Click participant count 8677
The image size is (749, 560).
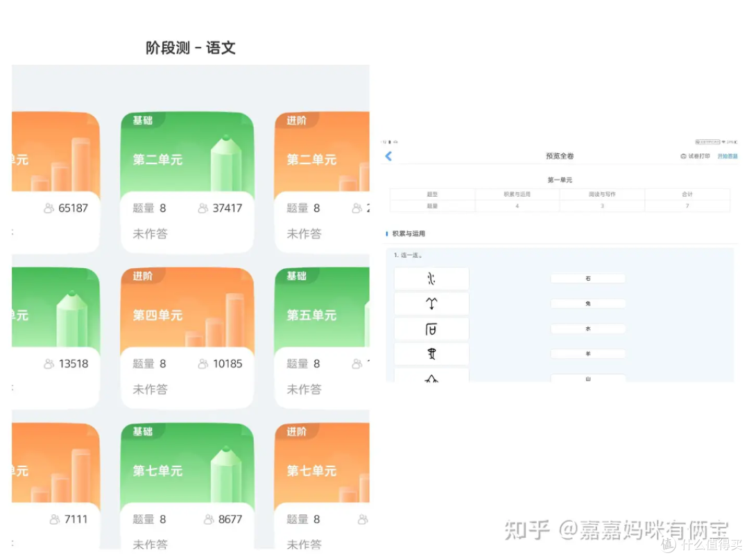[x=230, y=519]
